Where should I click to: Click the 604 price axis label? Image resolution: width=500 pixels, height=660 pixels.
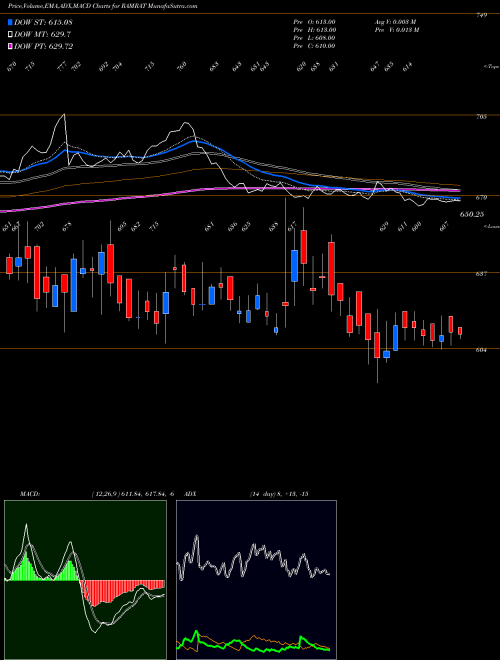[x=482, y=350]
